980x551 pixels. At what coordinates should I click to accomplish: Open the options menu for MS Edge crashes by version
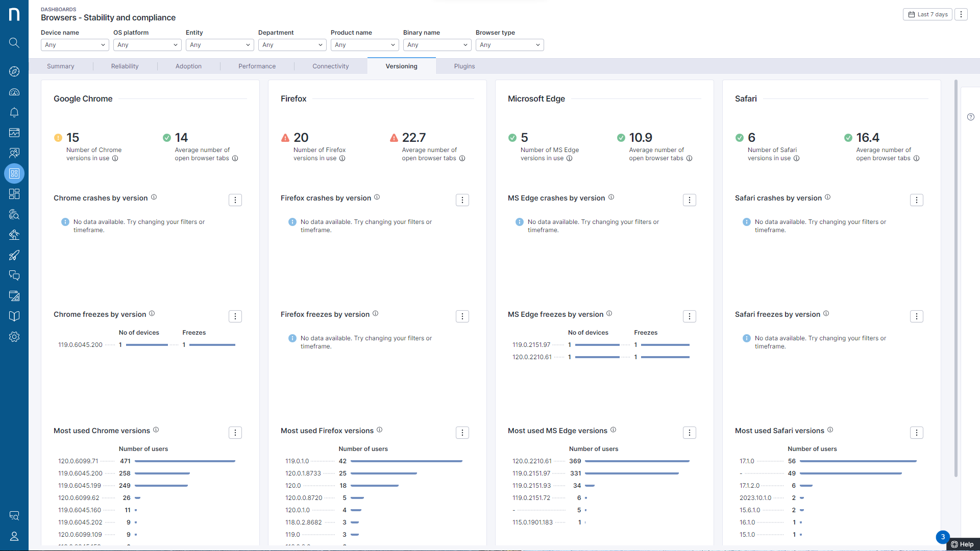click(690, 200)
